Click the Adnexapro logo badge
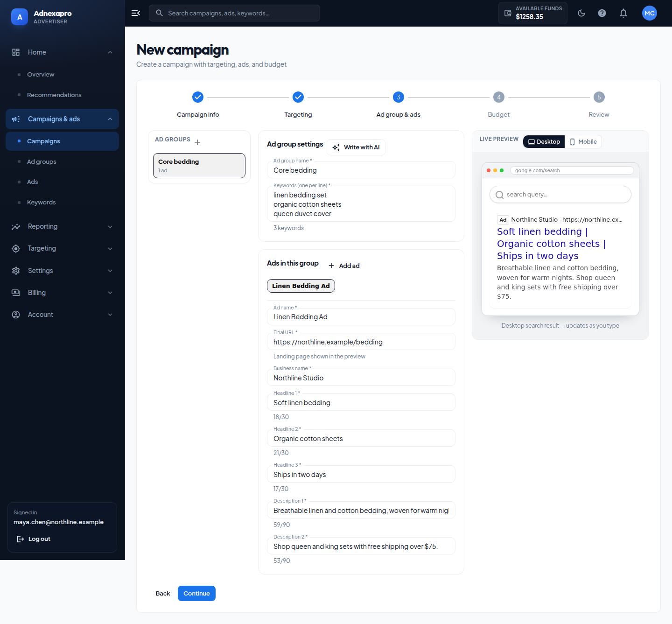The image size is (672, 624). (x=20, y=17)
